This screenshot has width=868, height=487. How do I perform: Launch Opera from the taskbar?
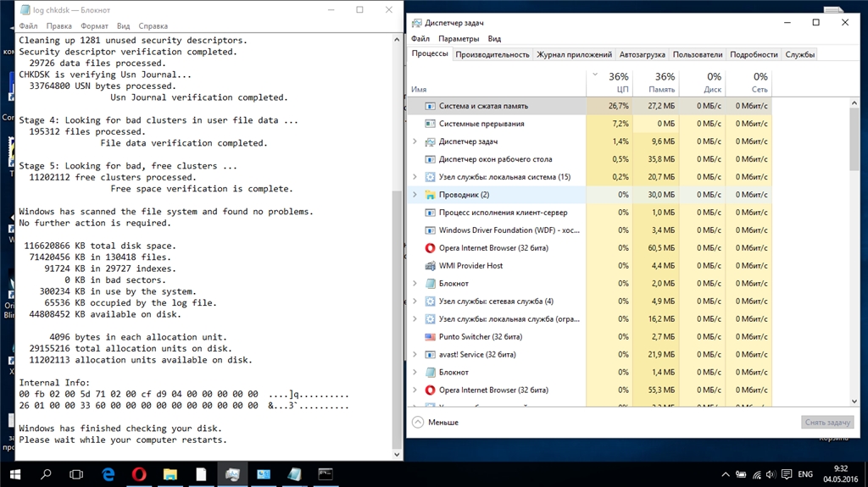click(x=139, y=474)
